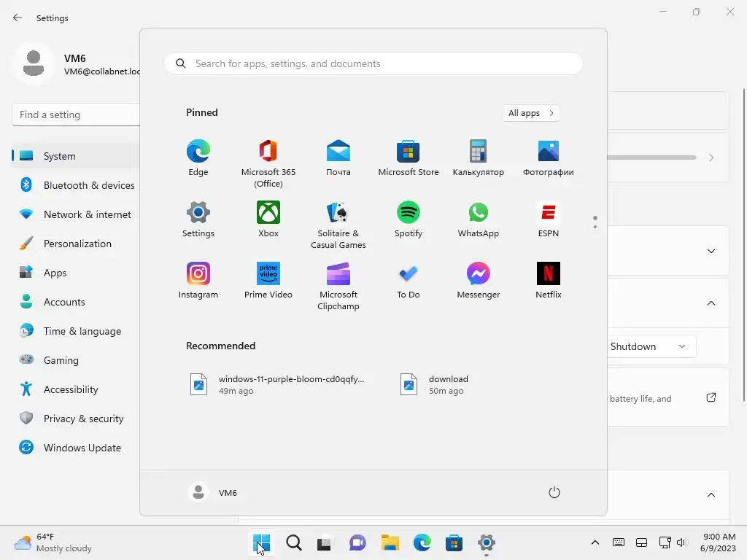Click the touch keyboard tray icon
Screen dimensions: 747x560
(619, 542)
